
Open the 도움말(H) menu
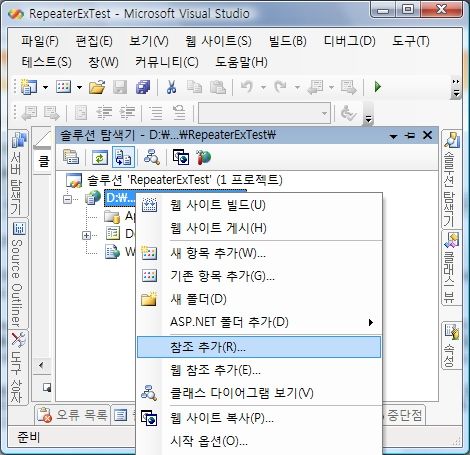tap(241, 62)
